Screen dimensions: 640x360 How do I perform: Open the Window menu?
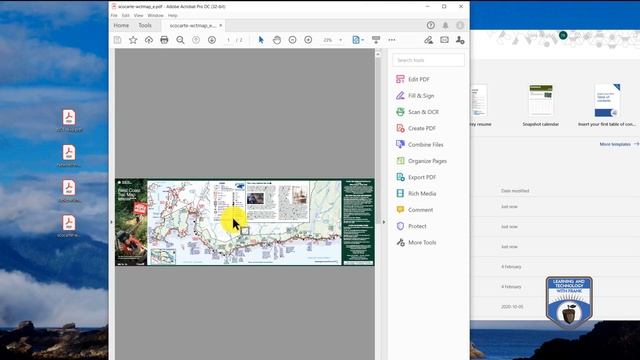tap(156, 16)
